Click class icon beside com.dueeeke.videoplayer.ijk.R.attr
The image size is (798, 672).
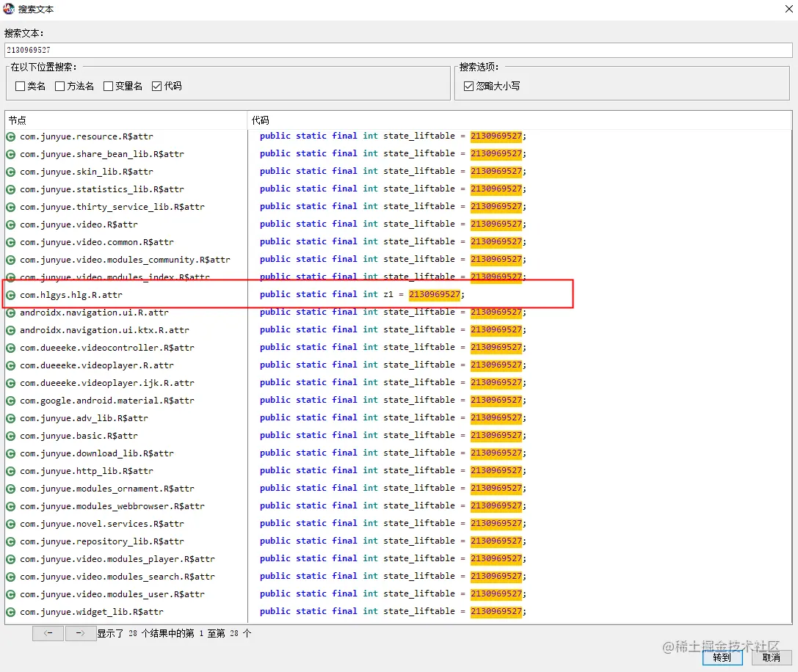10,383
